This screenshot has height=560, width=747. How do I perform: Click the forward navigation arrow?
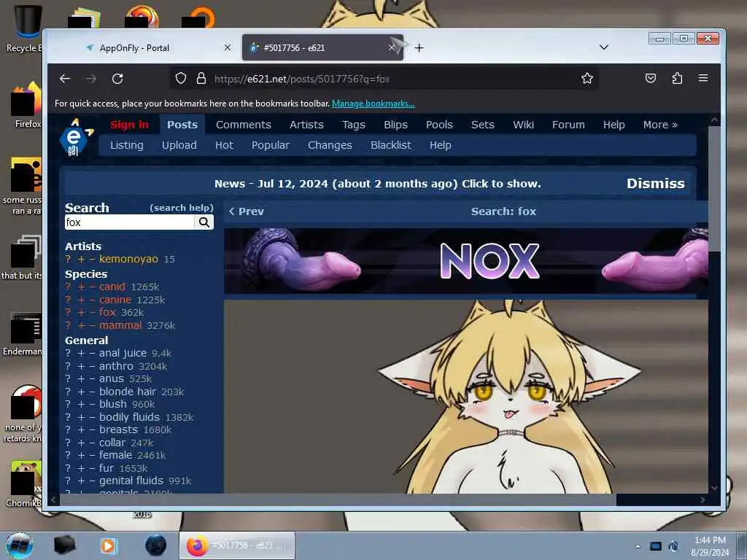coord(91,79)
